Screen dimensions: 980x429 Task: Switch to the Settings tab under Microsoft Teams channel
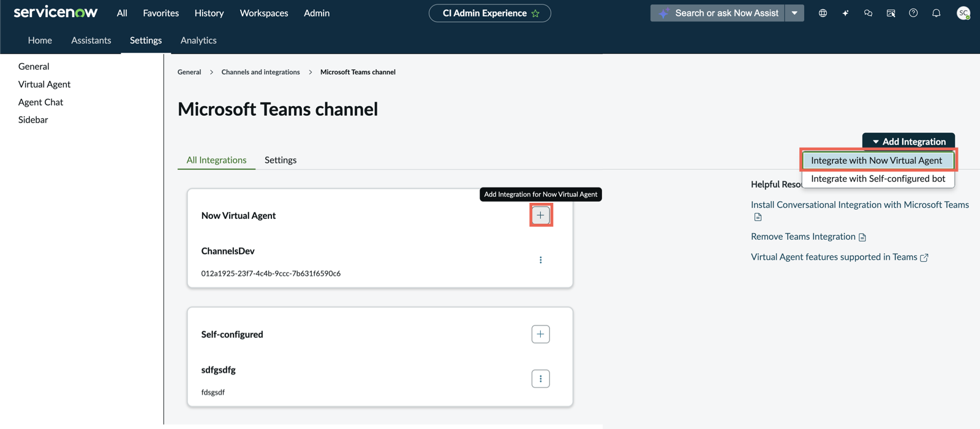click(x=281, y=160)
